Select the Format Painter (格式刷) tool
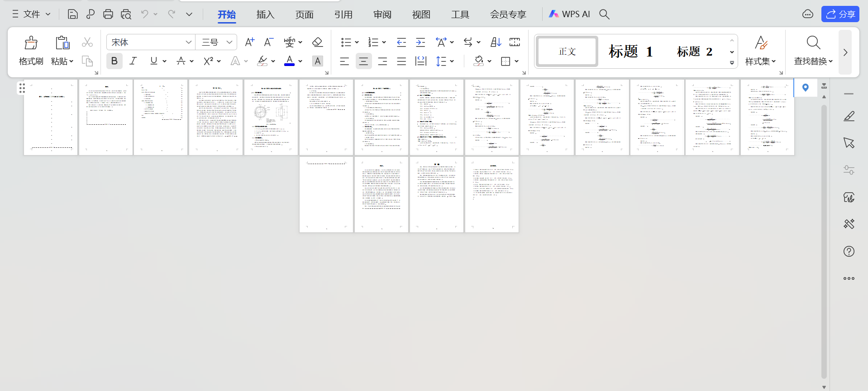Viewport: 868px width, 391px height. pos(31,51)
